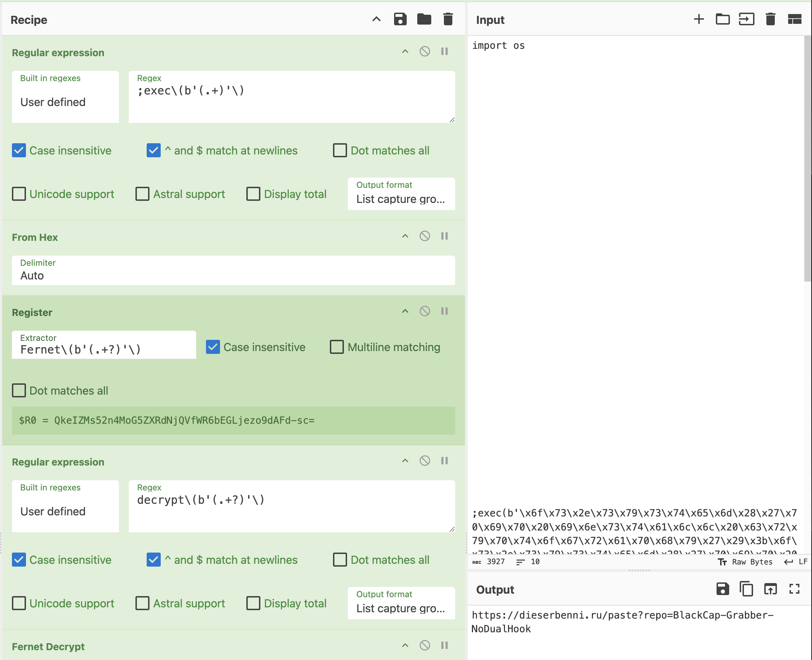Toggle Case insensitive in Register operation
812x660 pixels.
point(213,347)
